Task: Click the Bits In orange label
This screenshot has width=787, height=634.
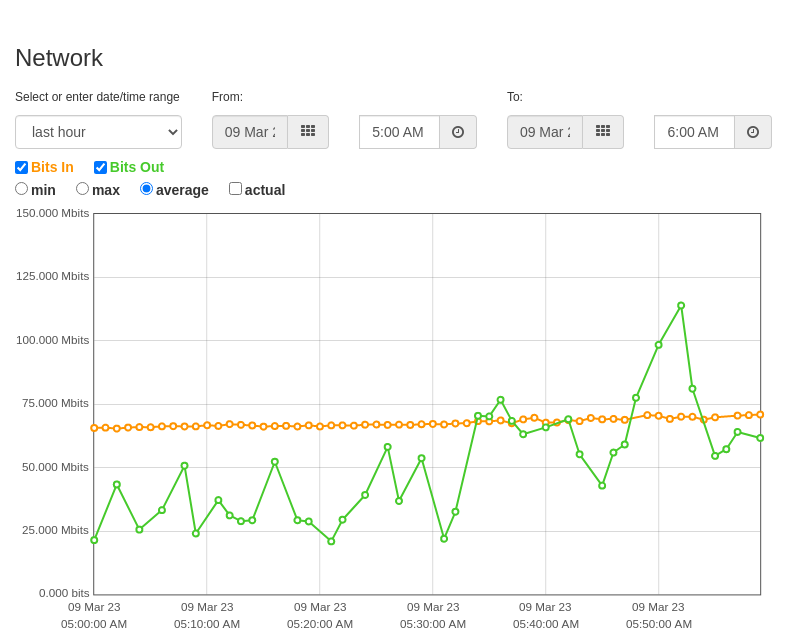Action: point(52,167)
